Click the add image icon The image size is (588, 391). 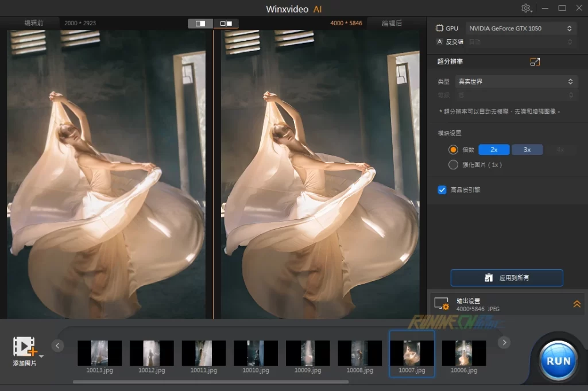coord(25,347)
